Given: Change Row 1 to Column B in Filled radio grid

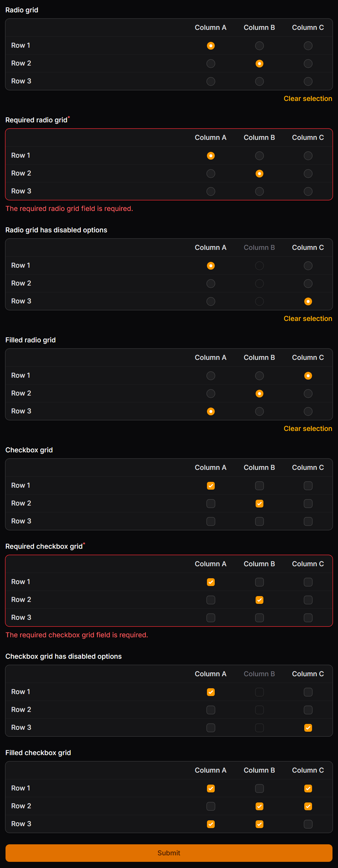Looking at the screenshot, I should 259,375.
